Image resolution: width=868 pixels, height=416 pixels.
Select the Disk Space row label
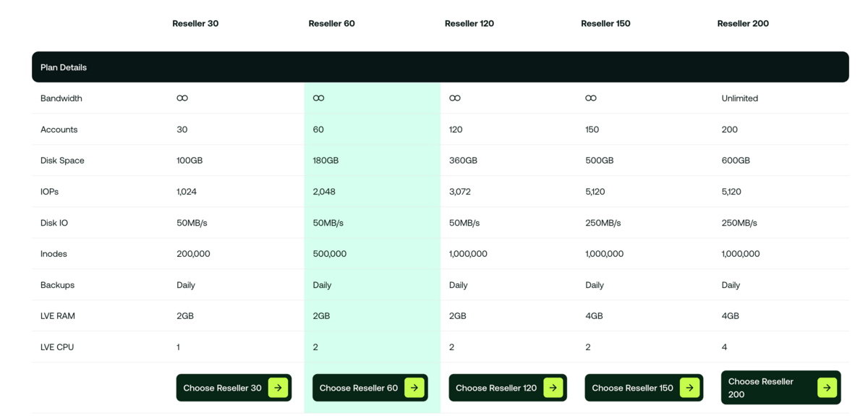point(62,161)
